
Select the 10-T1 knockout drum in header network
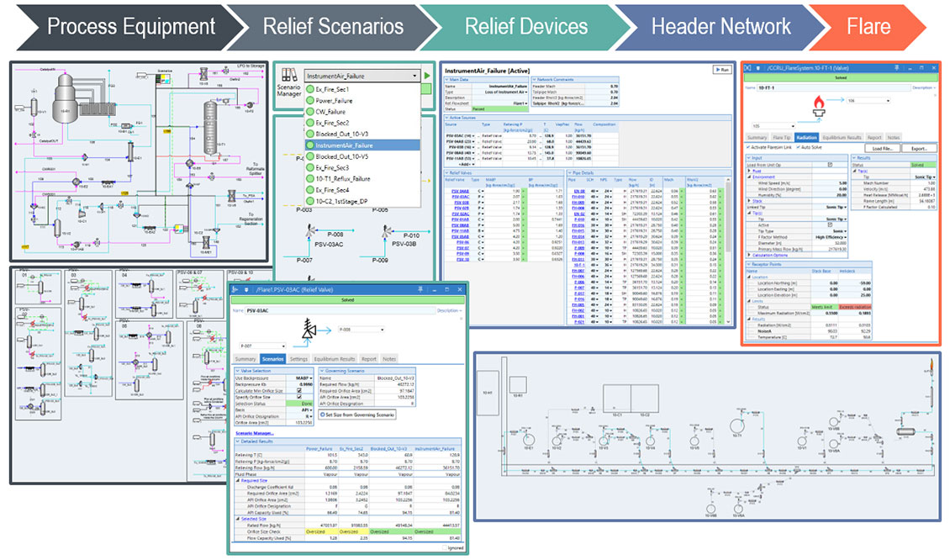point(736,427)
